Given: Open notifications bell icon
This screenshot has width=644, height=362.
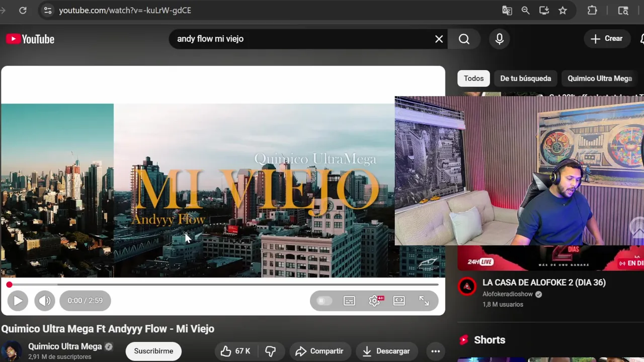Looking at the screenshot, I should pos(641,39).
